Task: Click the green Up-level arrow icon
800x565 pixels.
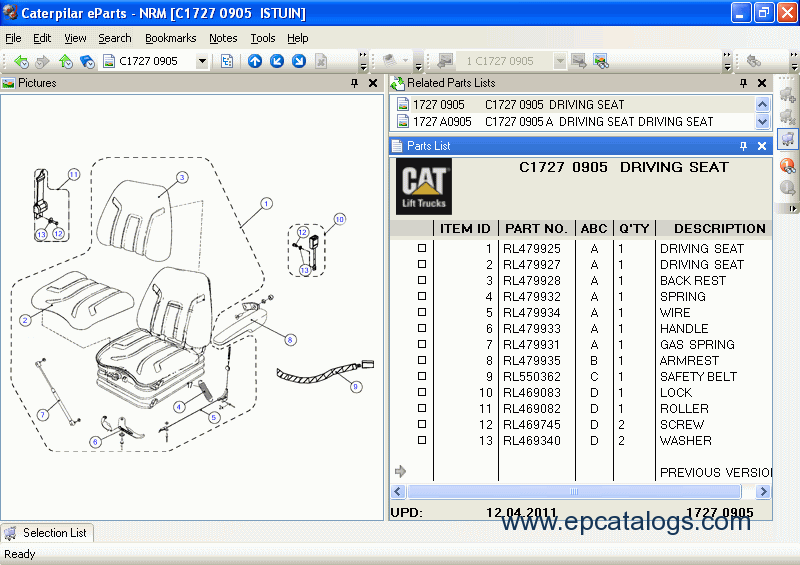Action: 65,61
